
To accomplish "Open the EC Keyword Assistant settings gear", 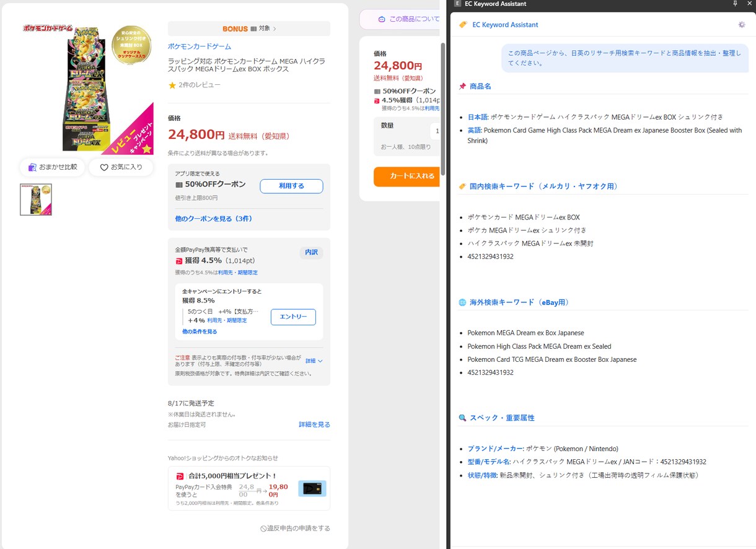I will tap(742, 25).
